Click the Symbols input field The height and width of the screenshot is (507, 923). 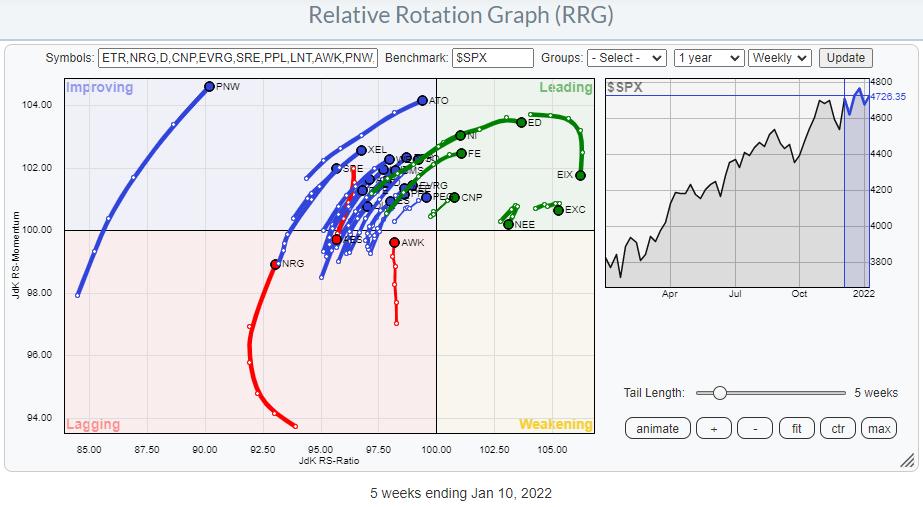coord(239,58)
